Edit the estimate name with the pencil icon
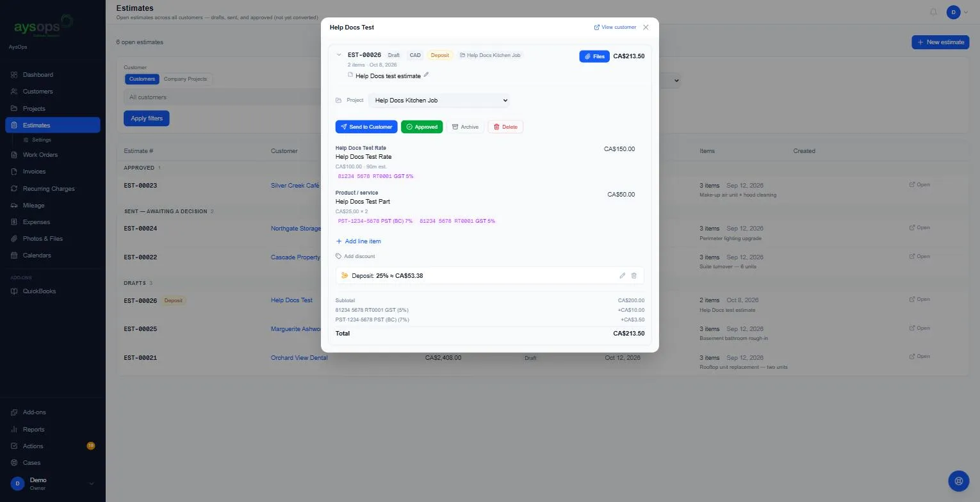This screenshot has width=980, height=502. [x=427, y=75]
